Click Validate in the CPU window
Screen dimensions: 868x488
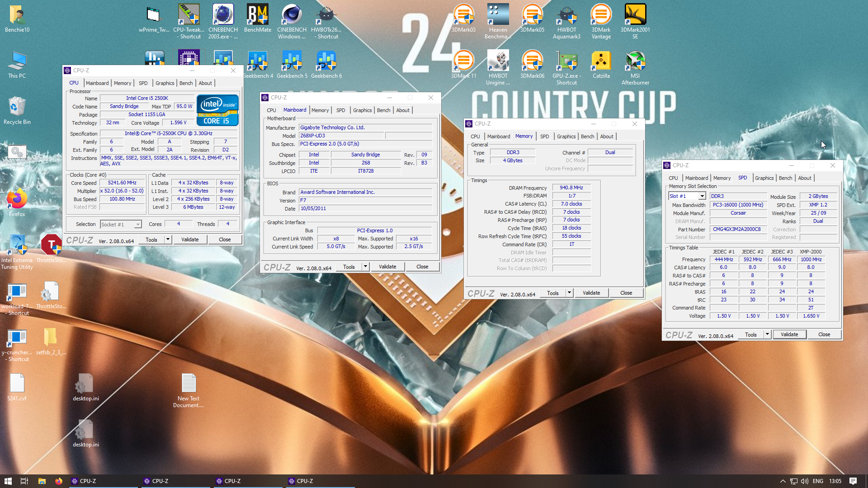(190, 239)
